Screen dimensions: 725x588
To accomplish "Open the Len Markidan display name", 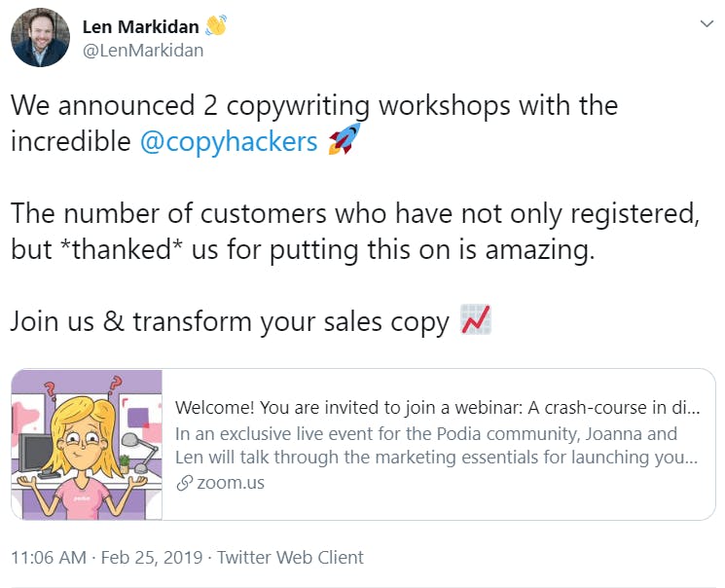I will [x=140, y=27].
